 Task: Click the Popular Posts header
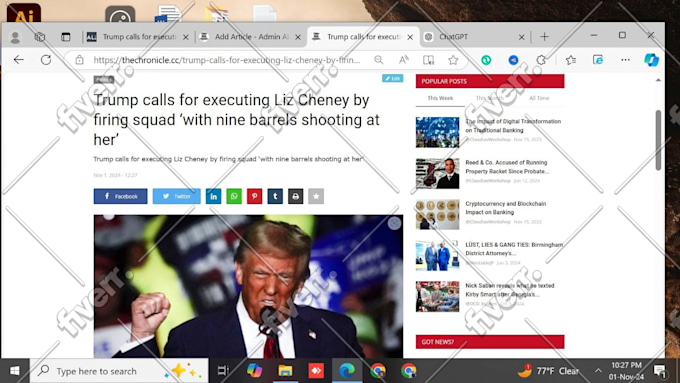490,81
